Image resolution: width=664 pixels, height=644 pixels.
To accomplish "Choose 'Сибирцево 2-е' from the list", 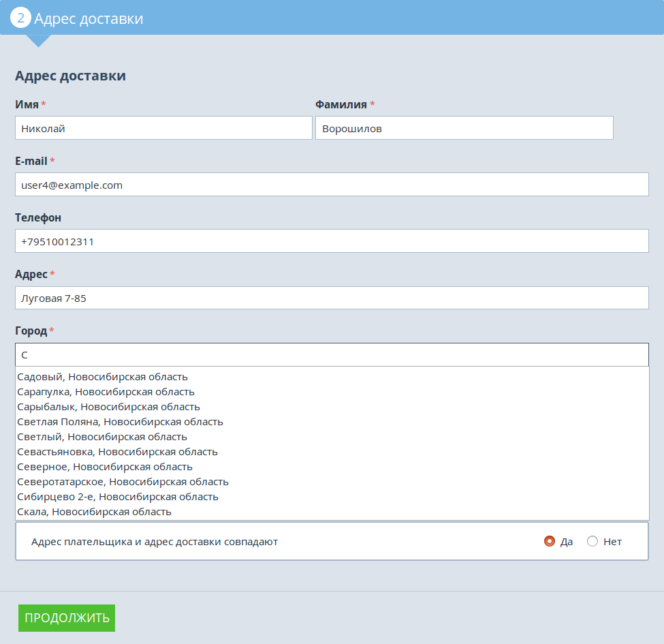I will [118, 497].
